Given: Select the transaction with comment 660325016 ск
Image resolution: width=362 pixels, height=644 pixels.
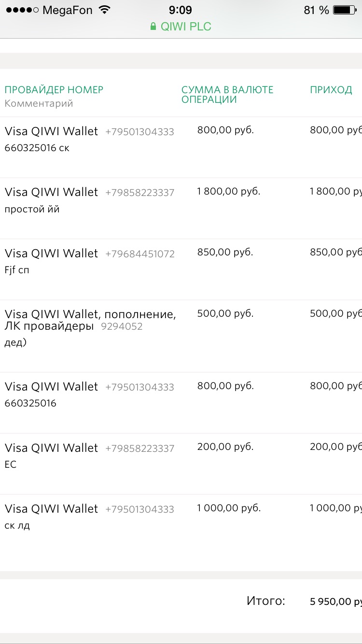Looking at the screenshot, I should pos(37,148).
